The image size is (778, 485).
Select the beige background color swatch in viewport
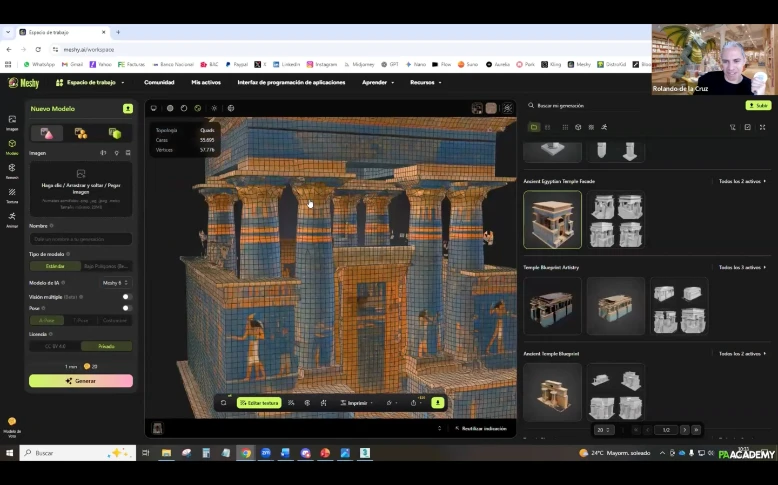click(x=491, y=108)
